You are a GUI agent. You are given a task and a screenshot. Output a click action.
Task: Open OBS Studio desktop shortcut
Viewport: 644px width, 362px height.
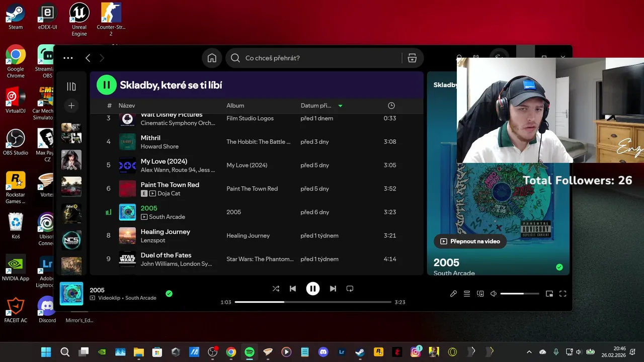(x=16, y=142)
